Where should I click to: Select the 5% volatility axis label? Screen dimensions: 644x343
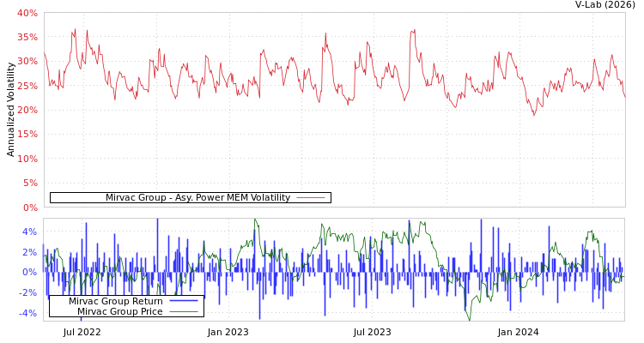tap(30, 183)
